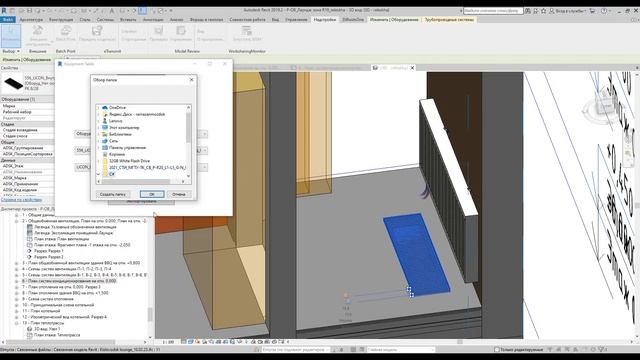Click the Revit application logo icon
Screen dimensions: 640x360
pyautogui.click(x=4, y=11)
